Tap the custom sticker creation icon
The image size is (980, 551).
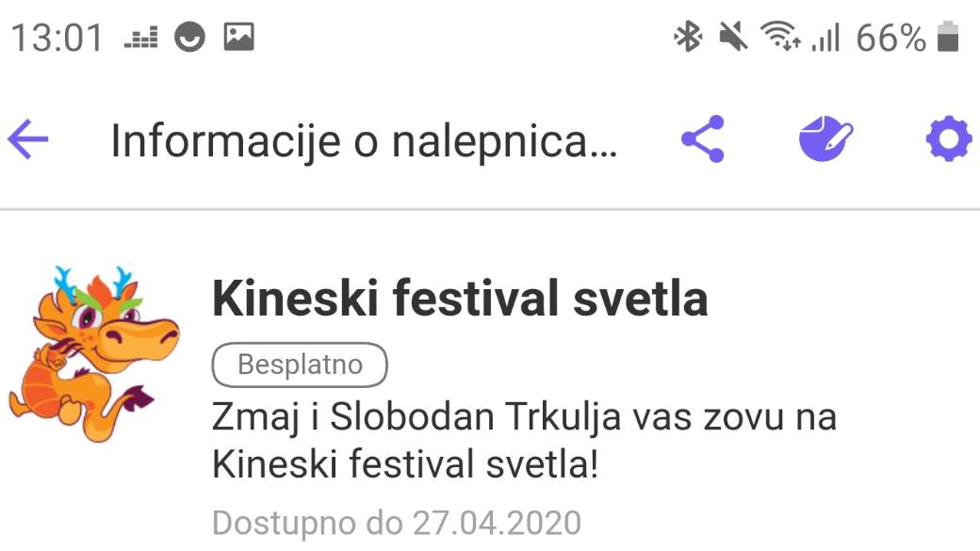click(x=825, y=138)
